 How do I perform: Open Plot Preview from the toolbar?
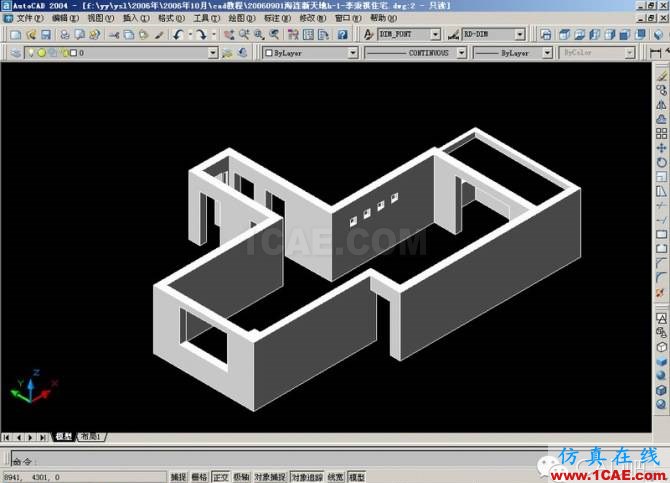tap(79, 35)
